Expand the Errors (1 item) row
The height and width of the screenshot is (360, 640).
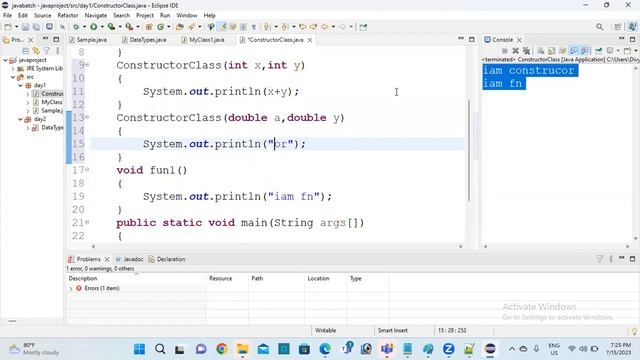pyautogui.click(x=71, y=289)
